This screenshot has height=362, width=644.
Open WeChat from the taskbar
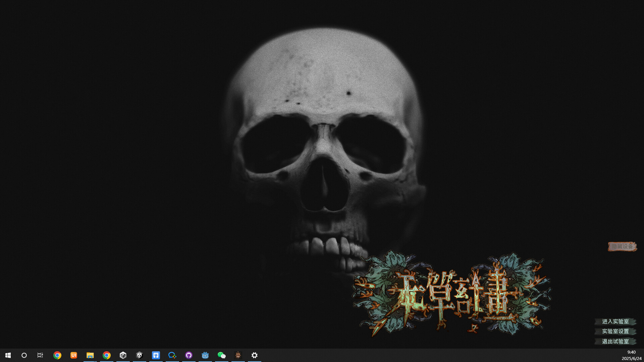[x=221, y=355]
